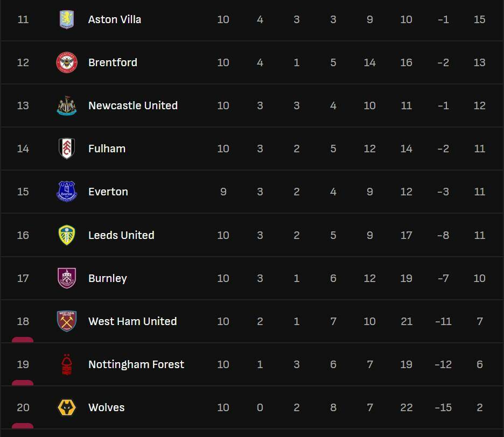Select the Wolves wolf-head logo

tap(67, 407)
